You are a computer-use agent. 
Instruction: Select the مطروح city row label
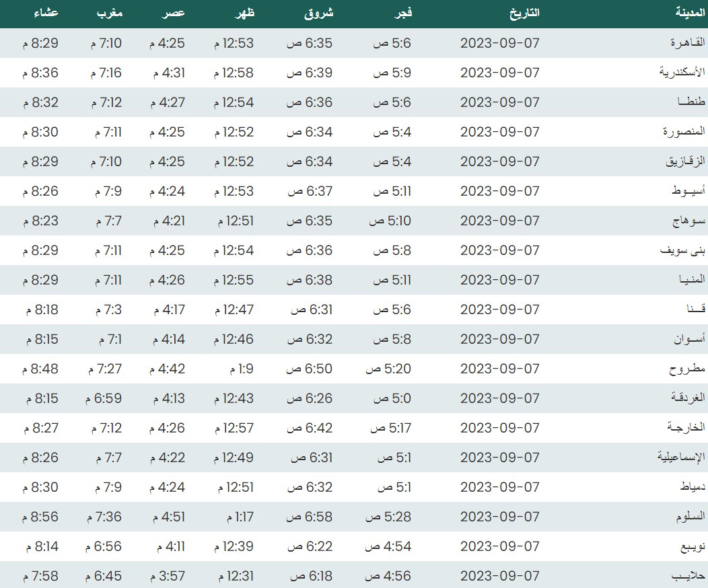[x=686, y=369]
